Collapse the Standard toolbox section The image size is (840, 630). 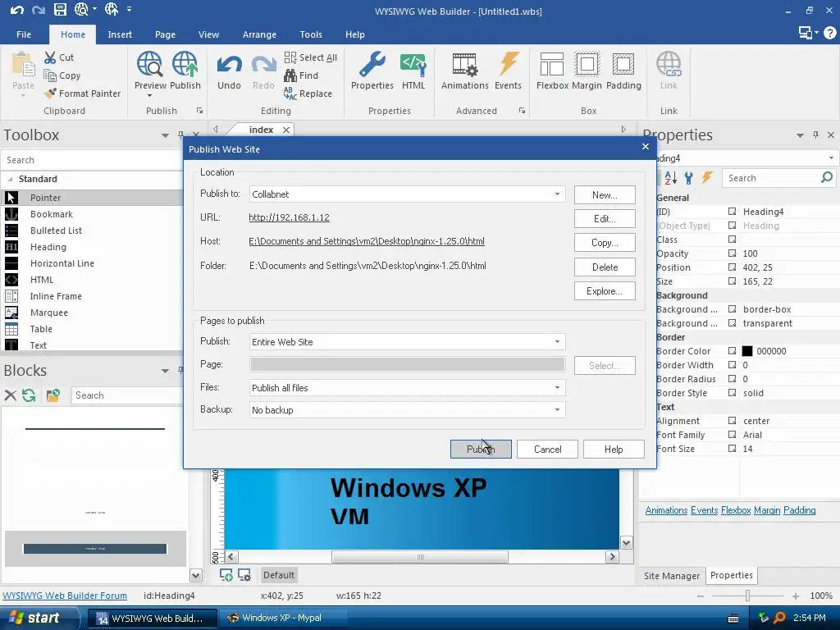[10, 179]
